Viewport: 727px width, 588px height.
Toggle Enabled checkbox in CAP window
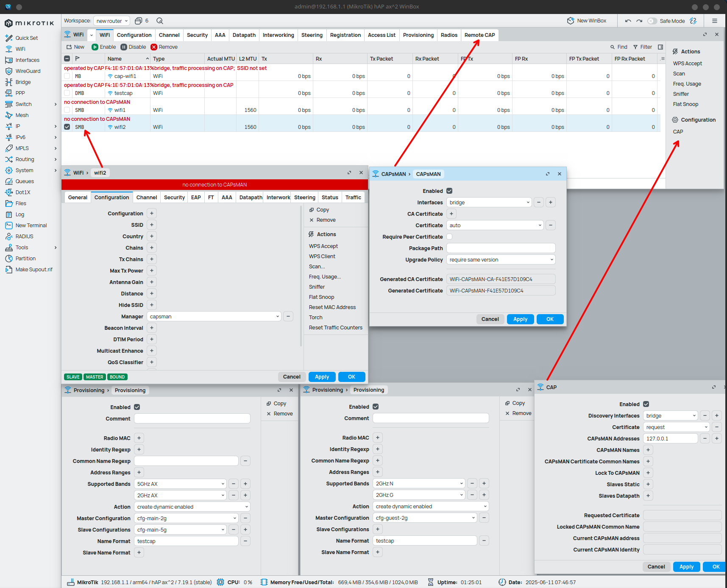(646, 404)
